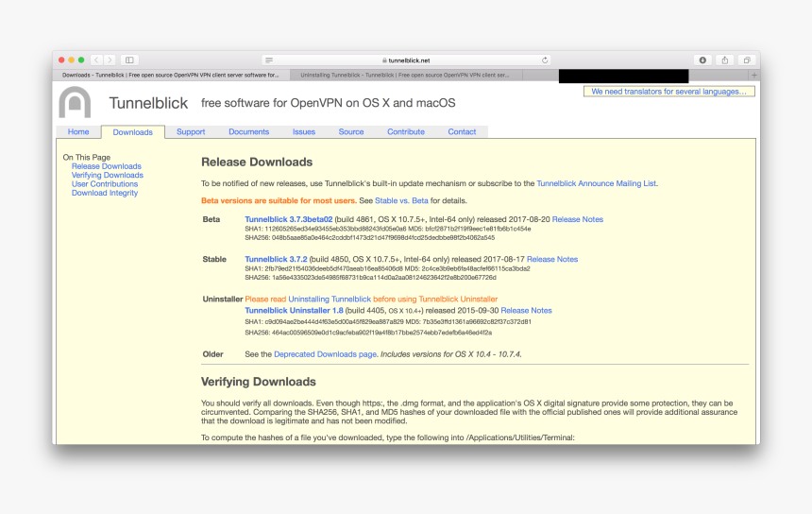Click the Share icon in the toolbar

point(725,60)
